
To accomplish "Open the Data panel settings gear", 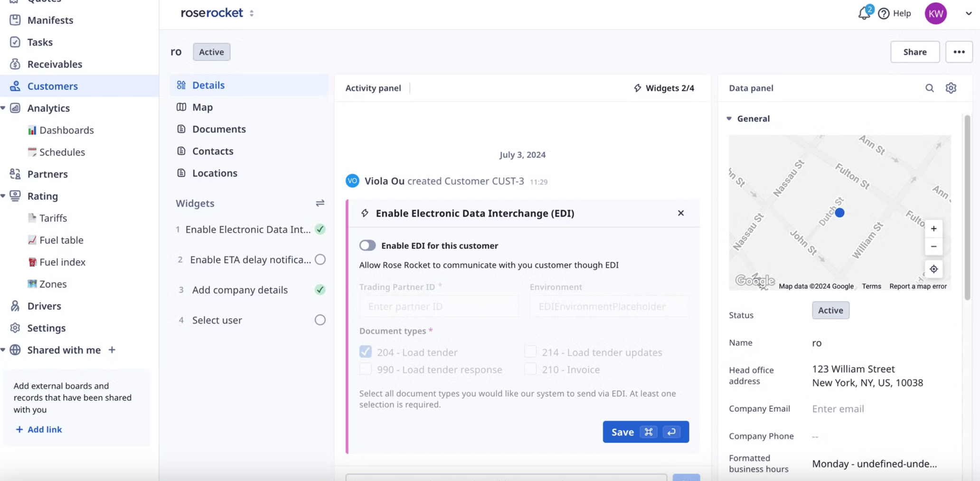I will [951, 88].
